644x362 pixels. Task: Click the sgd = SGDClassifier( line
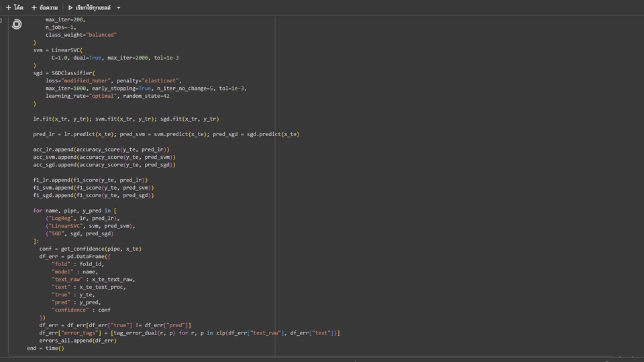[64, 73]
